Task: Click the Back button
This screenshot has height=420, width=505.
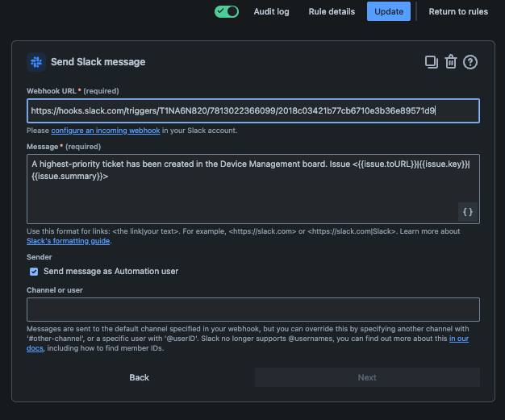Action: pyautogui.click(x=139, y=377)
